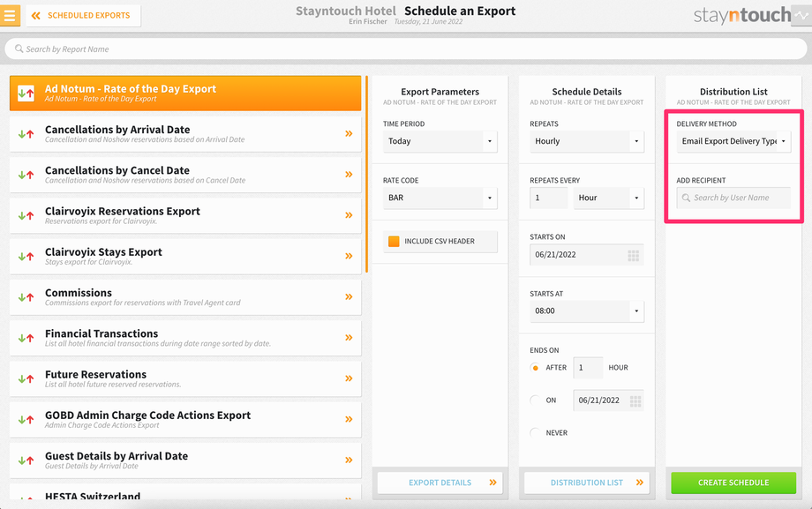Click chevron on Cancellations by Cancel Date
812x509 pixels.
click(x=349, y=175)
